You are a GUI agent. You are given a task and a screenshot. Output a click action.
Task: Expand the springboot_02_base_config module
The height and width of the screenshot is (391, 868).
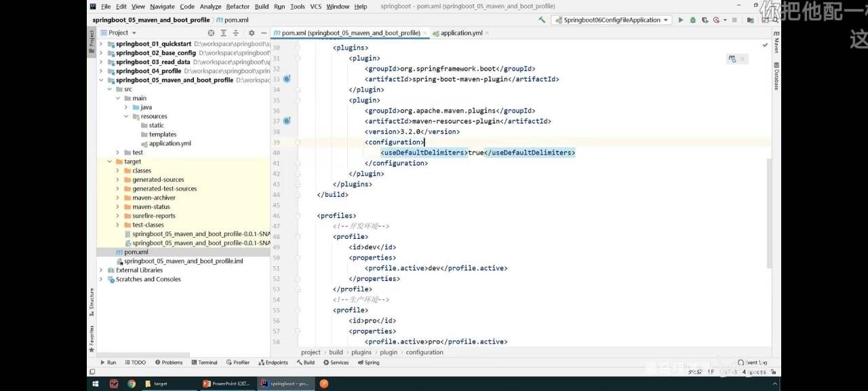(x=102, y=53)
